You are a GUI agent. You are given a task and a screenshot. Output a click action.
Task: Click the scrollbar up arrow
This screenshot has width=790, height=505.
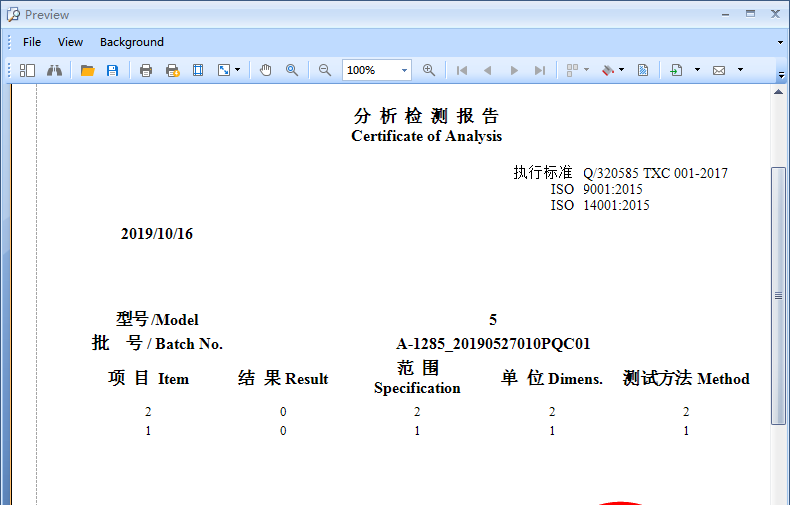(x=778, y=92)
